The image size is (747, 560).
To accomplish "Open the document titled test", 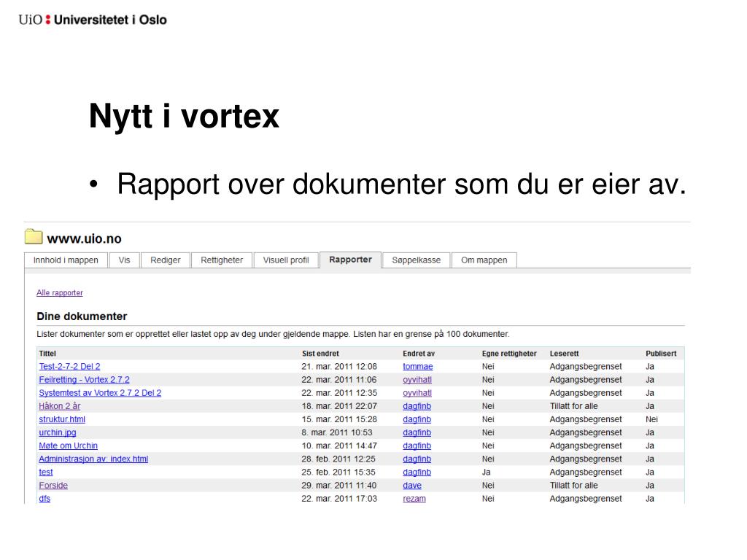I will point(46,472).
